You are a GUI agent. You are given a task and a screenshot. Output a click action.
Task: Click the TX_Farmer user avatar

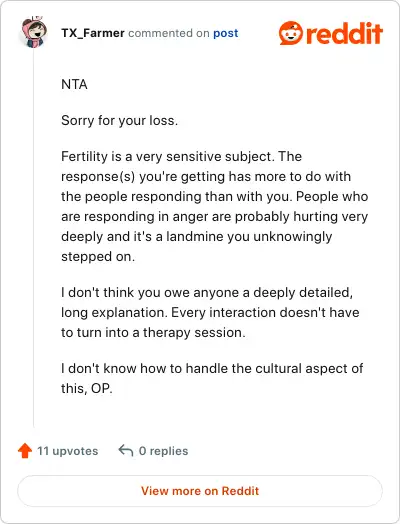click(34, 32)
